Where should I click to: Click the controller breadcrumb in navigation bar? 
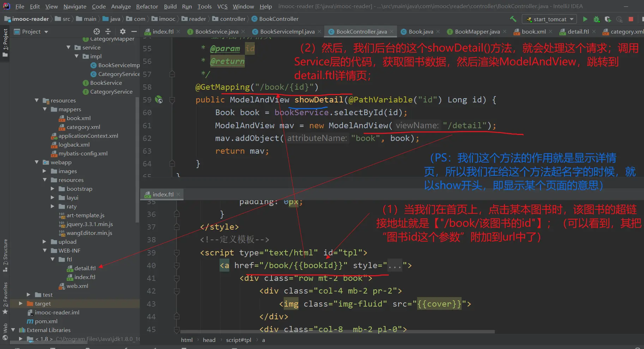(232, 19)
